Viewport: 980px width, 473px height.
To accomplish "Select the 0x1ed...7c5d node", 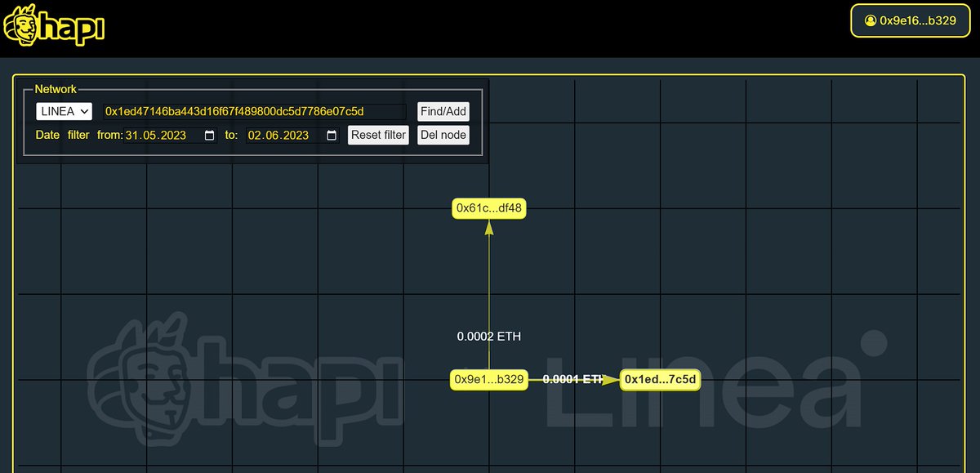I will [661, 379].
